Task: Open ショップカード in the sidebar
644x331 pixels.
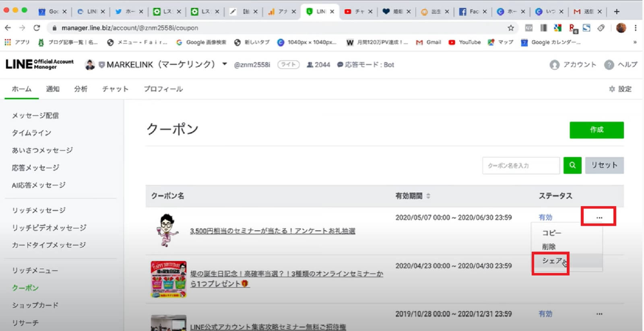Action: point(35,305)
